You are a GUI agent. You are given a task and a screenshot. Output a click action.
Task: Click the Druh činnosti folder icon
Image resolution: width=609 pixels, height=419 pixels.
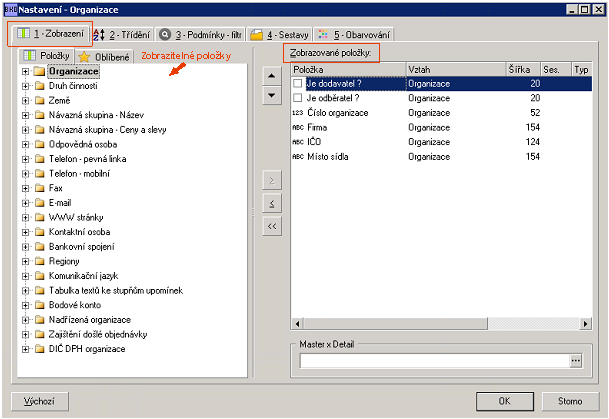[x=39, y=86]
